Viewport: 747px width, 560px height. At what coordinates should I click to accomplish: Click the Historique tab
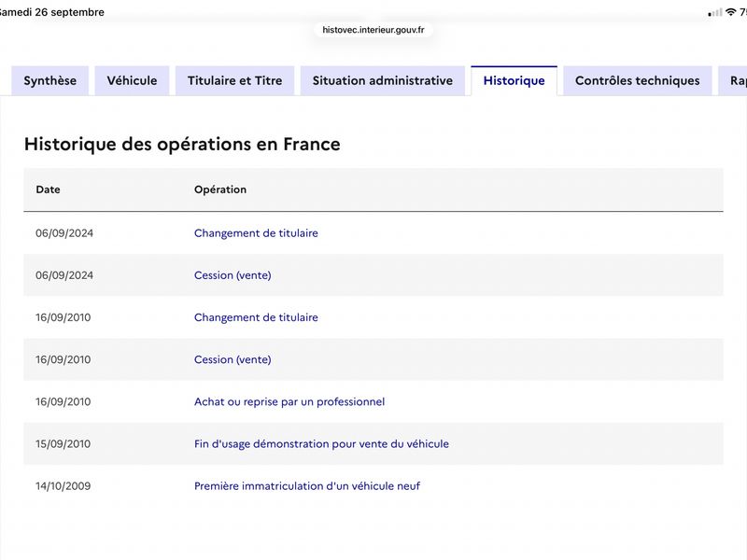click(x=514, y=81)
